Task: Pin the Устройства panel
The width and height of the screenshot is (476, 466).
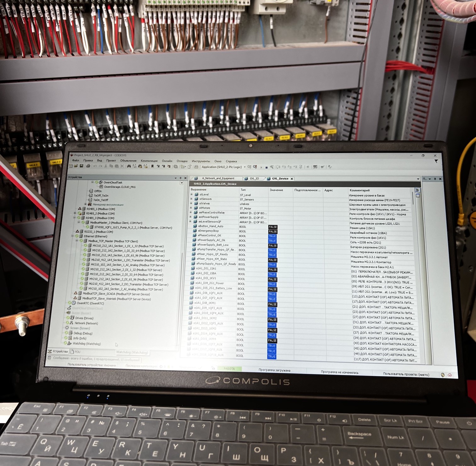Action: [180, 178]
